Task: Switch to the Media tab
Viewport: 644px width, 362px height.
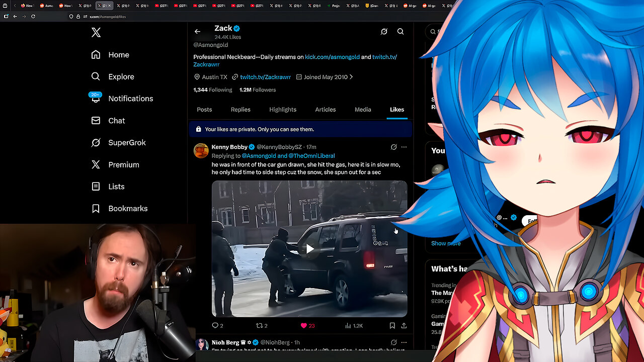Action: 363,110
